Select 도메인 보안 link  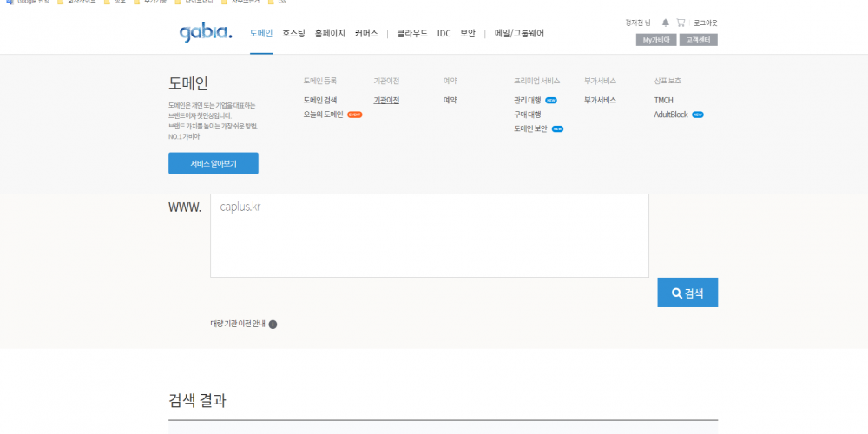click(530, 129)
